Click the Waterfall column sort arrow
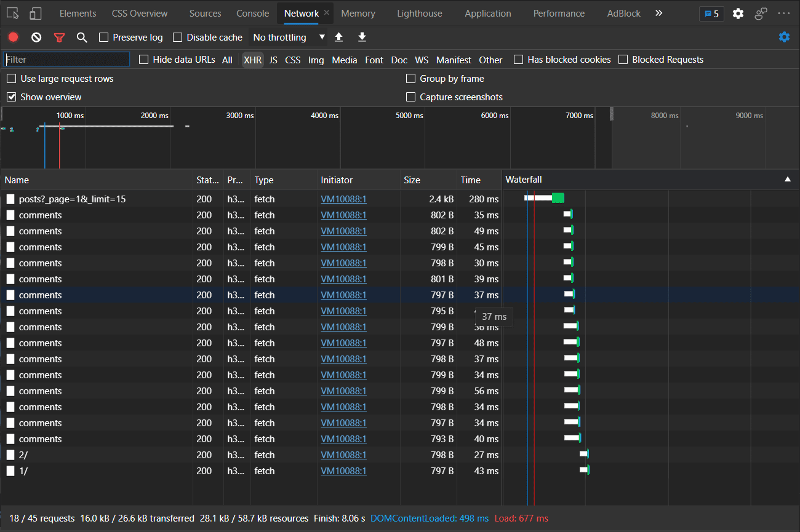 point(787,180)
